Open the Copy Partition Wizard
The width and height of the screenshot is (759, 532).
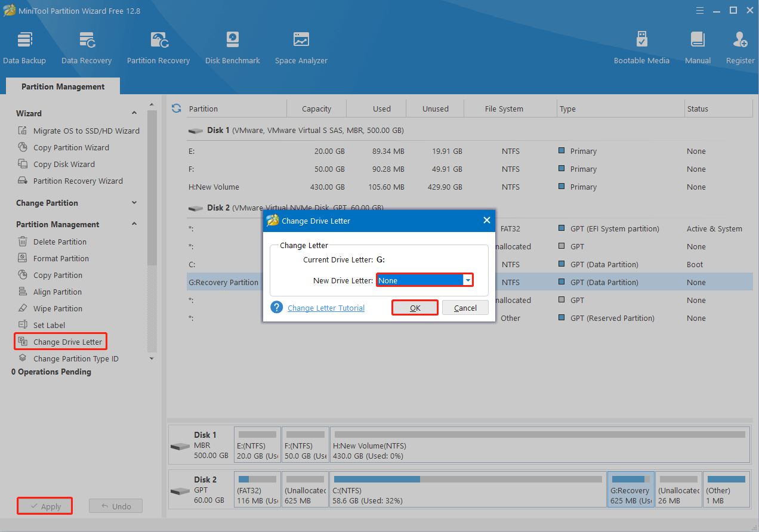click(64, 147)
